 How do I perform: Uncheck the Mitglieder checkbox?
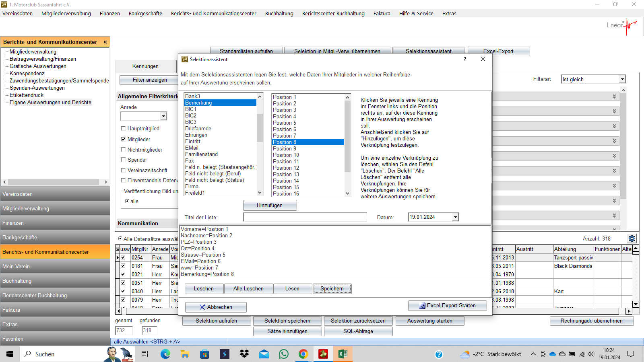(x=124, y=139)
